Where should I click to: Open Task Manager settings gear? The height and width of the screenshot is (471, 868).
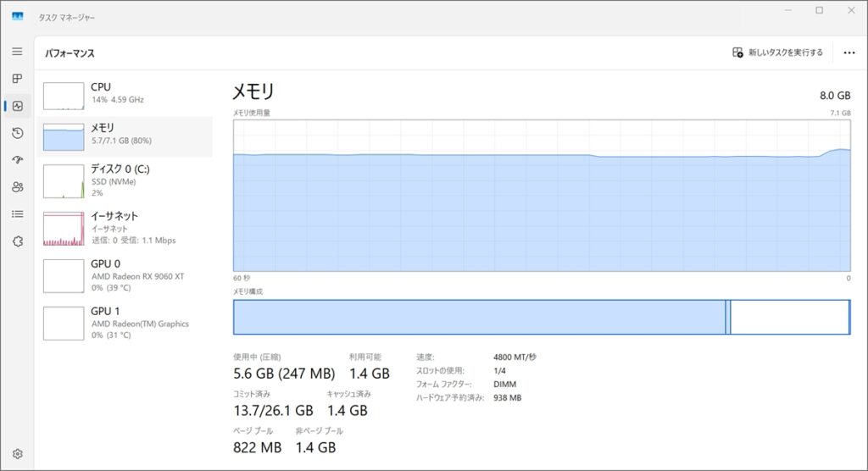[x=17, y=454]
